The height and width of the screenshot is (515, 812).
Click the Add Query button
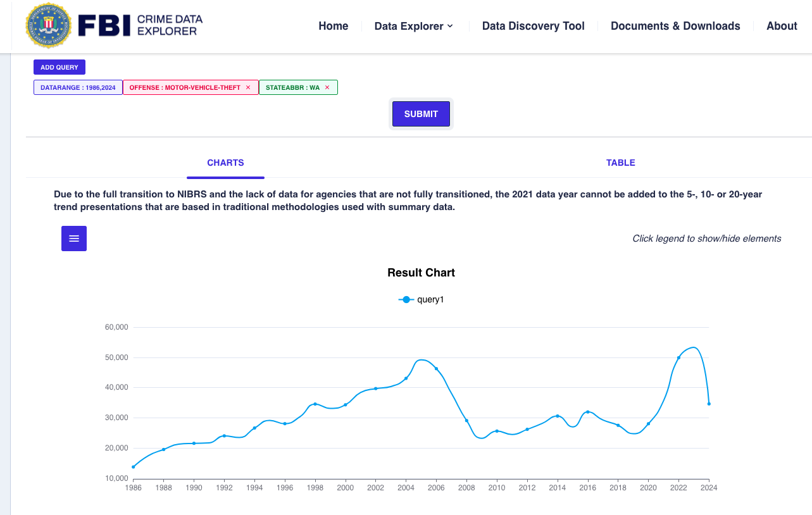click(59, 67)
